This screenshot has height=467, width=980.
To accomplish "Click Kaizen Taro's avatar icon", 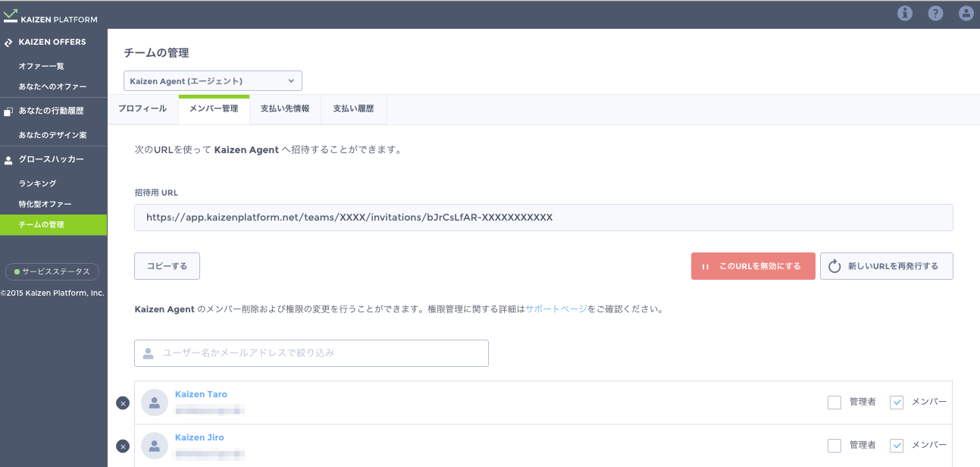I will (x=155, y=403).
